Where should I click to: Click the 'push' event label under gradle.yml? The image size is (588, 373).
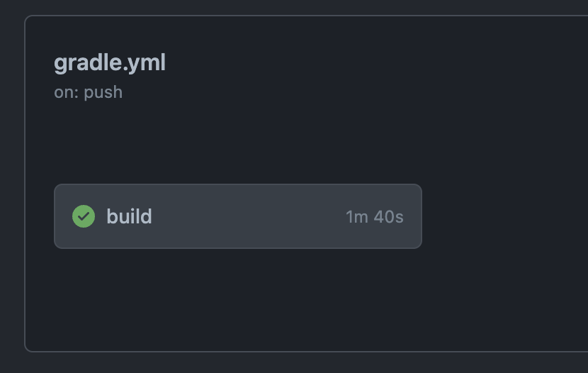click(103, 92)
